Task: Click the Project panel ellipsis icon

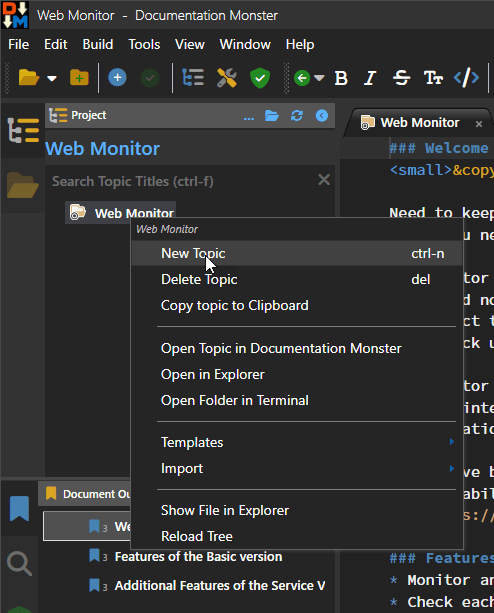Action: [x=249, y=116]
